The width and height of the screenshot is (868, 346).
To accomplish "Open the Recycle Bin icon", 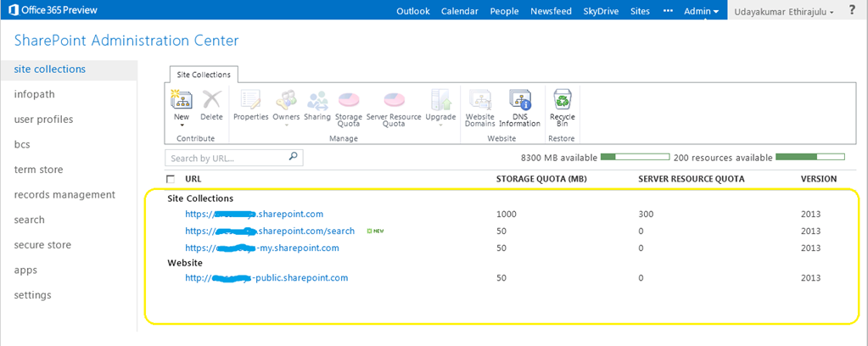I will (x=563, y=100).
